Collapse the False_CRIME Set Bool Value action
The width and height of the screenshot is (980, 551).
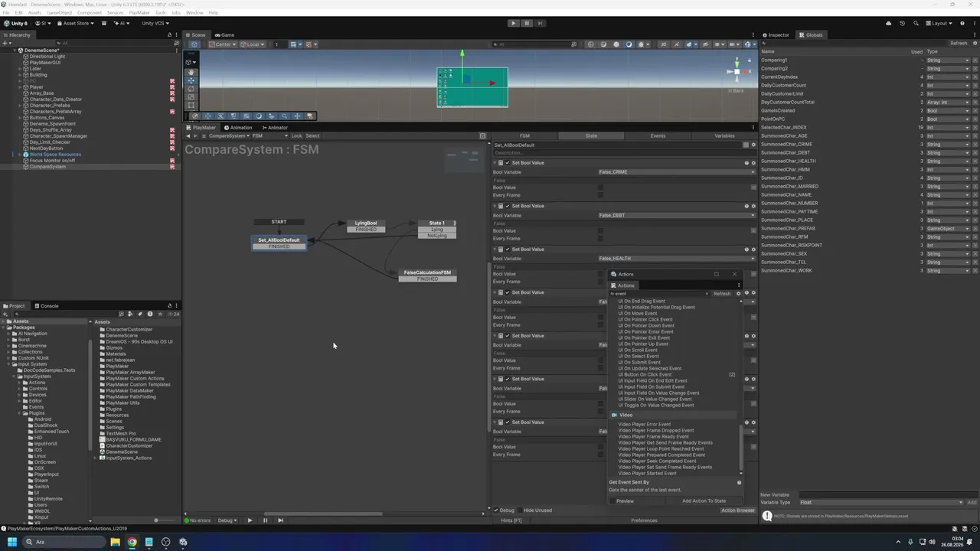click(x=495, y=163)
